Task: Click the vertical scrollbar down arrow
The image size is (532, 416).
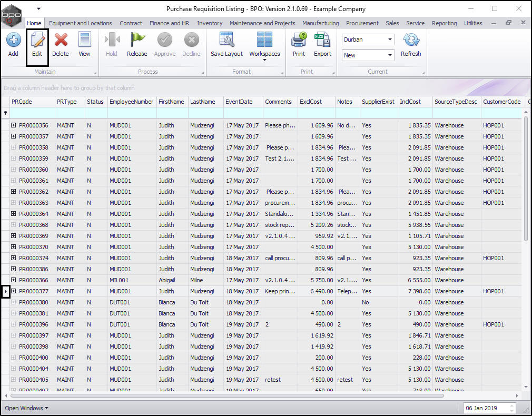Action: point(526,387)
